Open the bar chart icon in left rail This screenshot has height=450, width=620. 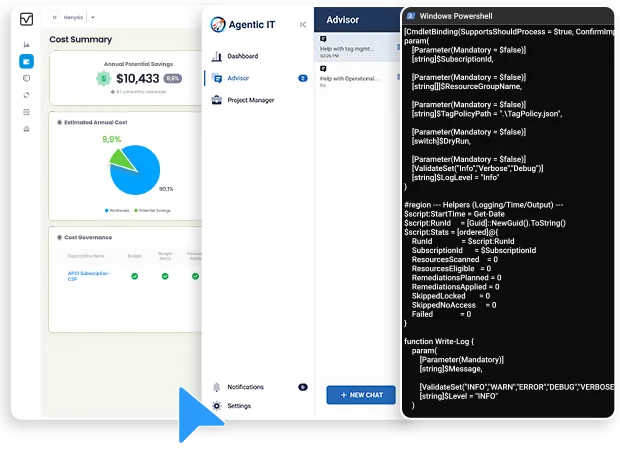(x=26, y=45)
